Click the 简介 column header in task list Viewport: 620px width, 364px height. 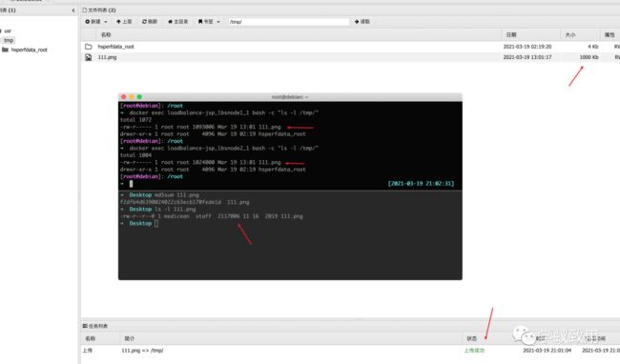click(130, 338)
